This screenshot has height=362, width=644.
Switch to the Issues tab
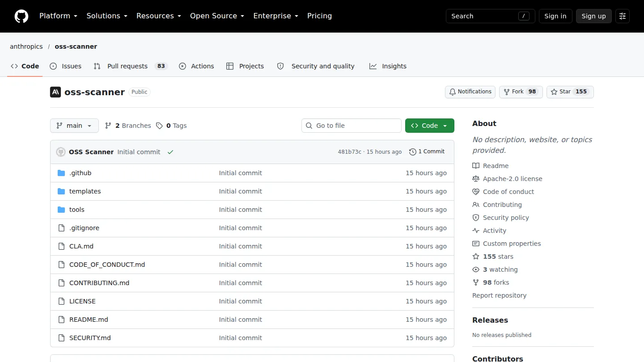click(x=66, y=66)
